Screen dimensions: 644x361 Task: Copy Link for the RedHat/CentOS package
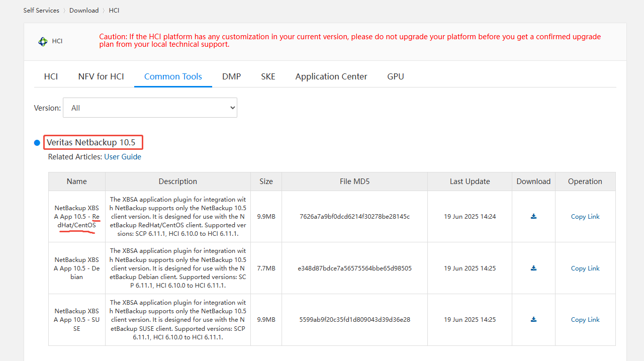click(x=585, y=217)
